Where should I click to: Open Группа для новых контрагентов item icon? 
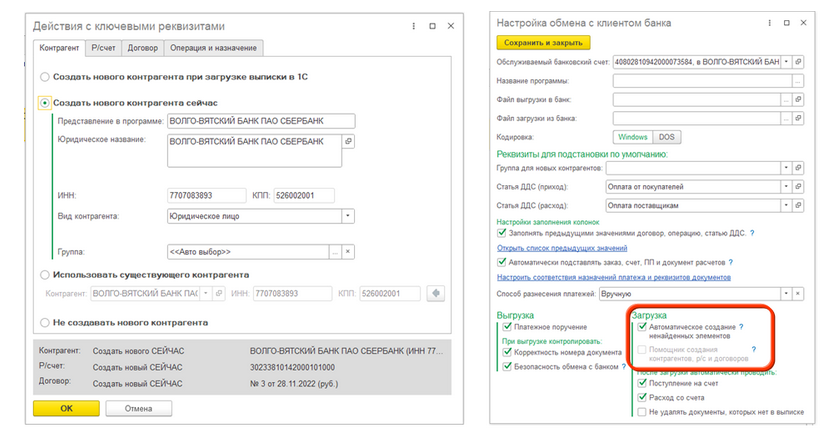coord(798,168)
